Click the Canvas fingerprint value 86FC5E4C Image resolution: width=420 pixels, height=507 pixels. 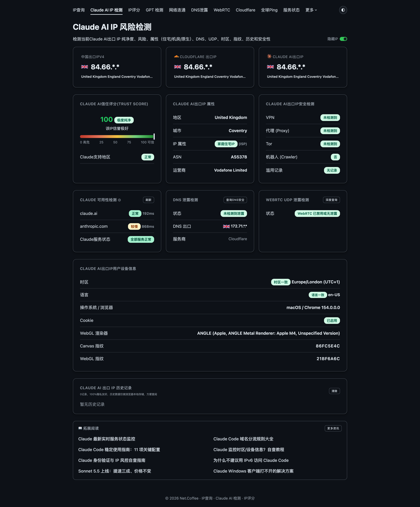pyautogui.click(x=328, y=346)
